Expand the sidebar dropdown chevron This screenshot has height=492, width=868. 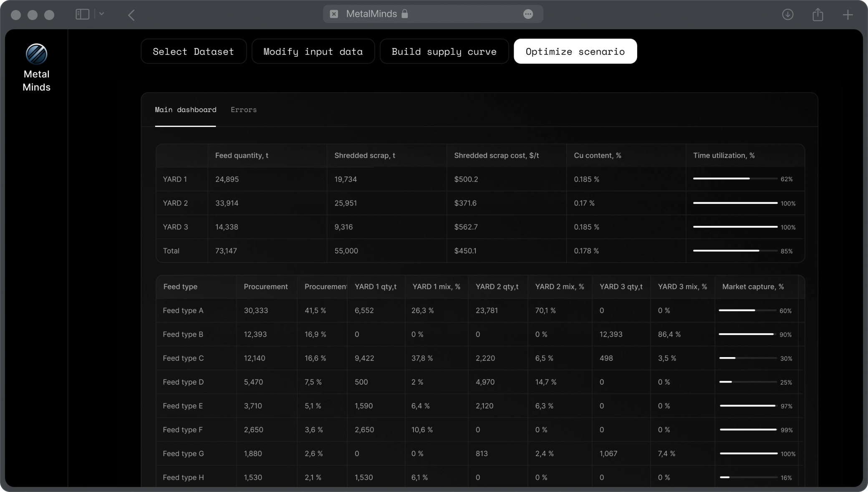(x=101, y=14)
